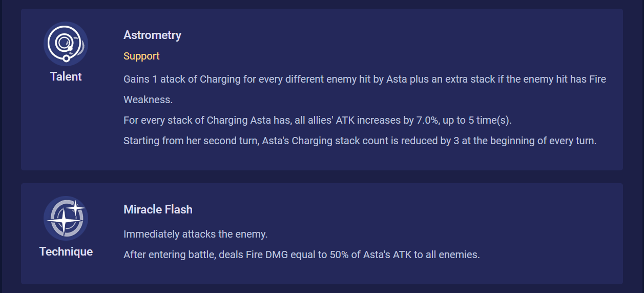Select the Technique label under the icon
This screenshot has width=644, height=293.
[x=66, y=251]
